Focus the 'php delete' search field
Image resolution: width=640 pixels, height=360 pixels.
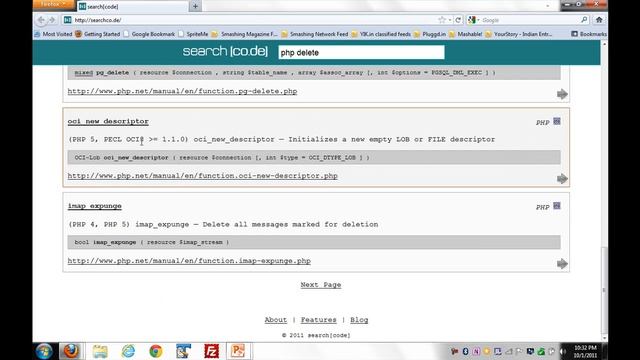pyautogui.click(x=361, y=52)
